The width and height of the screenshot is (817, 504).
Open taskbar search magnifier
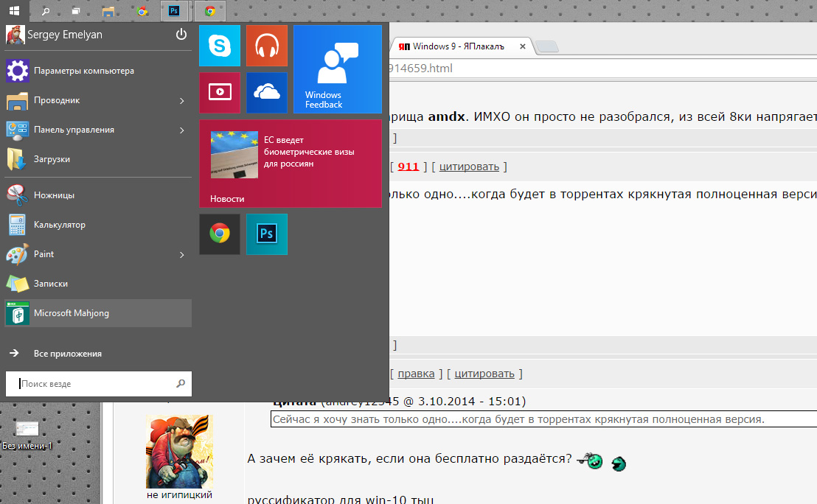click(46, 11)
